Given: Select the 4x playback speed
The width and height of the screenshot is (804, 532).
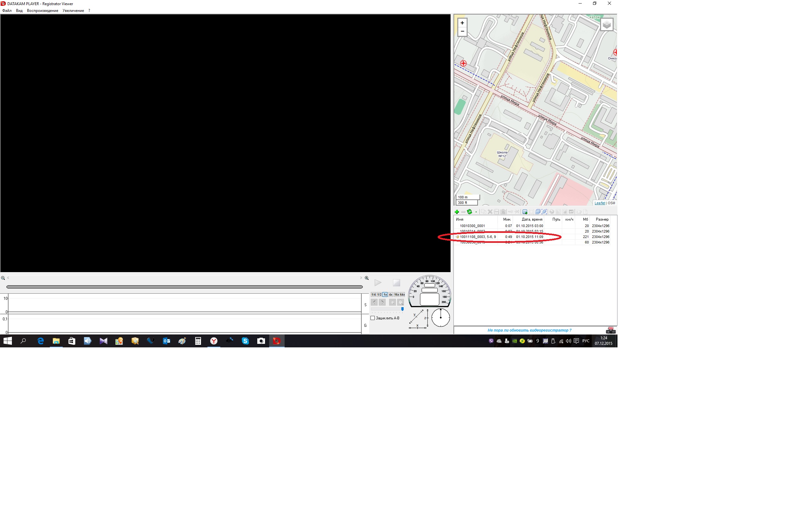Looking at the screenshot, I should (x=390, y=295).
